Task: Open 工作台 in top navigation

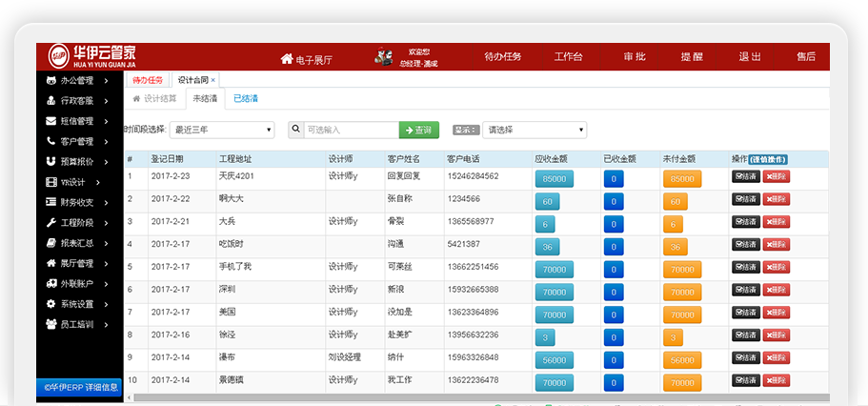Action: click(568, 56)
